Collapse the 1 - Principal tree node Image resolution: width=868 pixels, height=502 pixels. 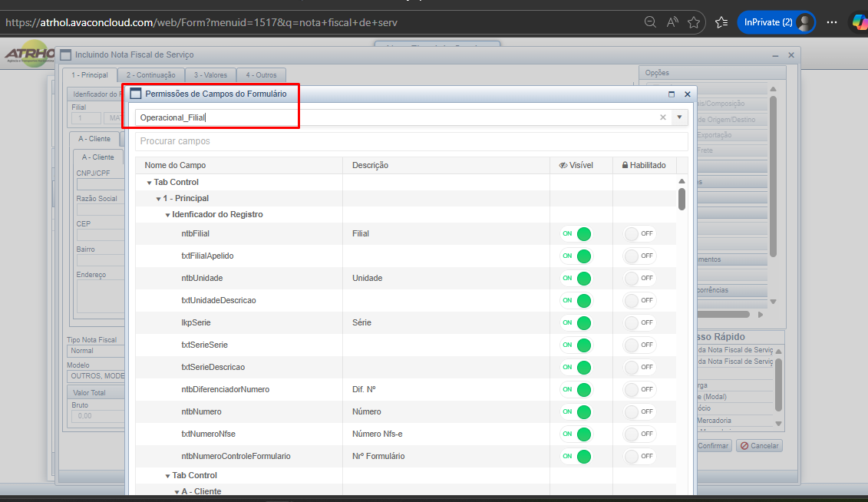tap(158, 199)
